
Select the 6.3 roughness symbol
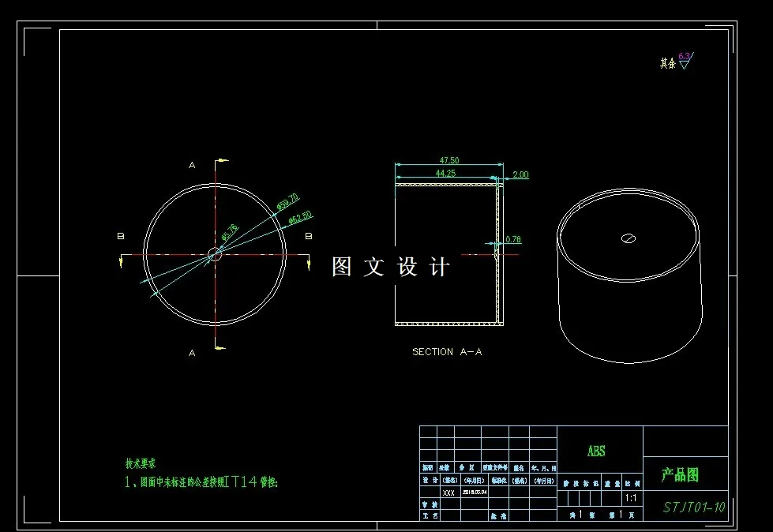(x=685, y=61)
